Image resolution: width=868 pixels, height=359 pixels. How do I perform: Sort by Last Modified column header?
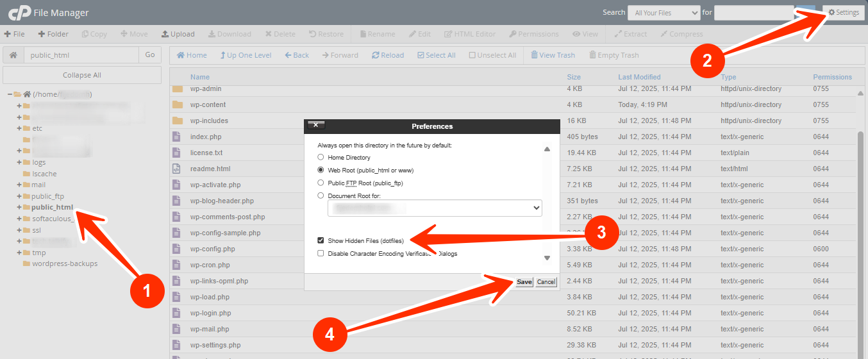click(639, 77)
